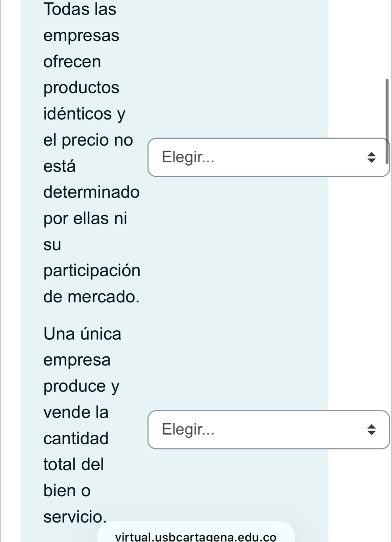Open the dropdown for the identical products statement
The height and width of the screenshot is (542, 392).
coord(268,157)
